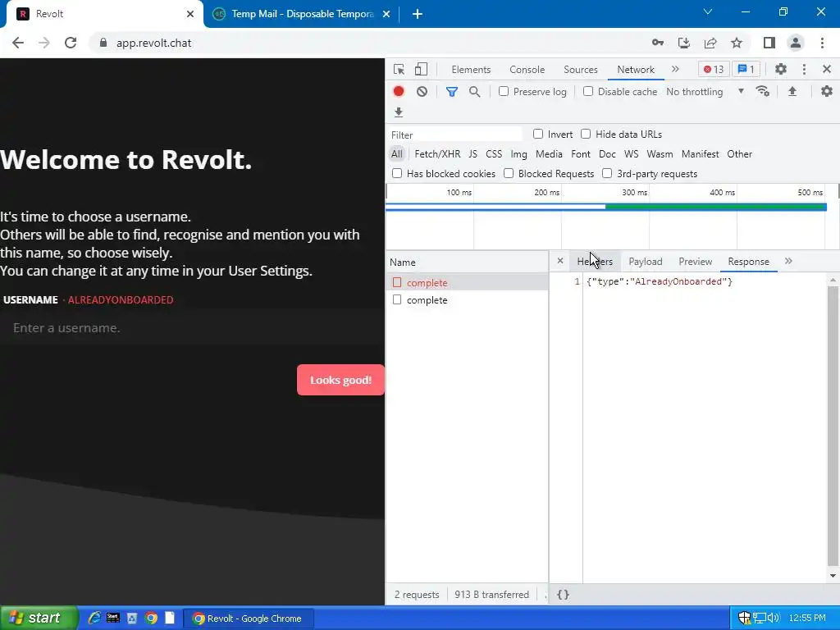This screenshot has height=630, width=840.
Task: Enable Preserve log checkbox
Action: point(504,91)
